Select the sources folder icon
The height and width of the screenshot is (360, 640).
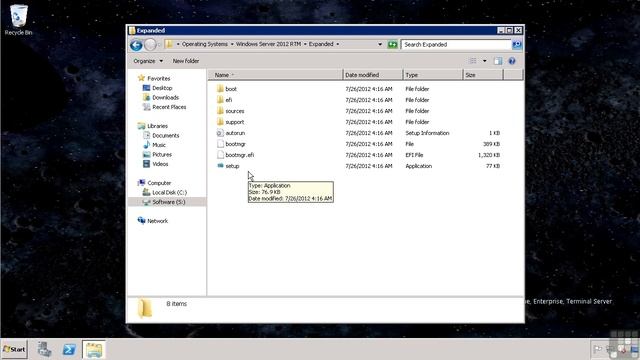coord(220,111)
